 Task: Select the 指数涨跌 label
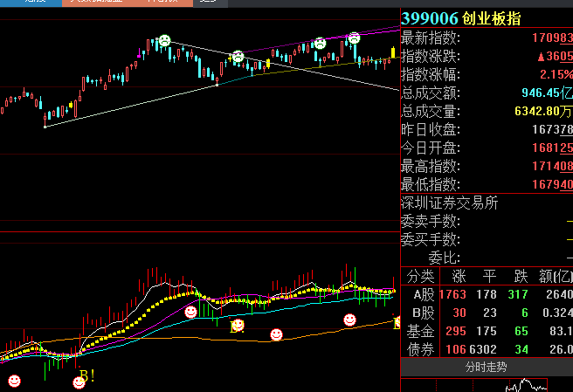click(431, 56)
